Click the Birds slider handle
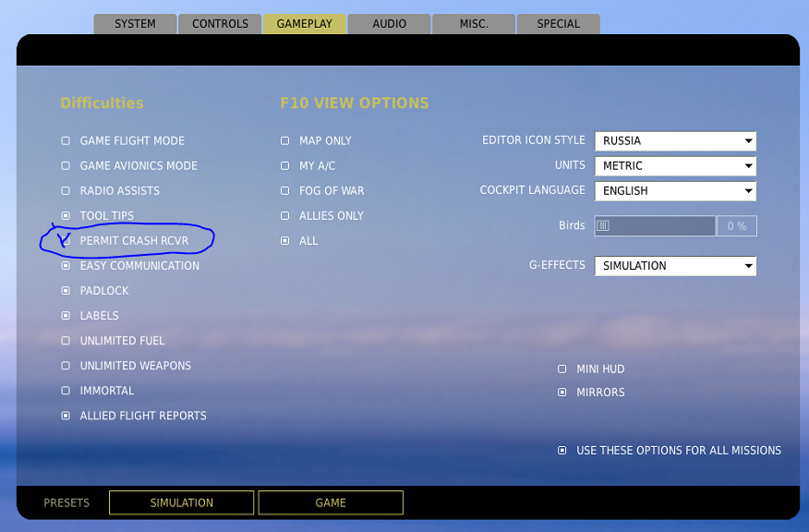 pos(603,225)
